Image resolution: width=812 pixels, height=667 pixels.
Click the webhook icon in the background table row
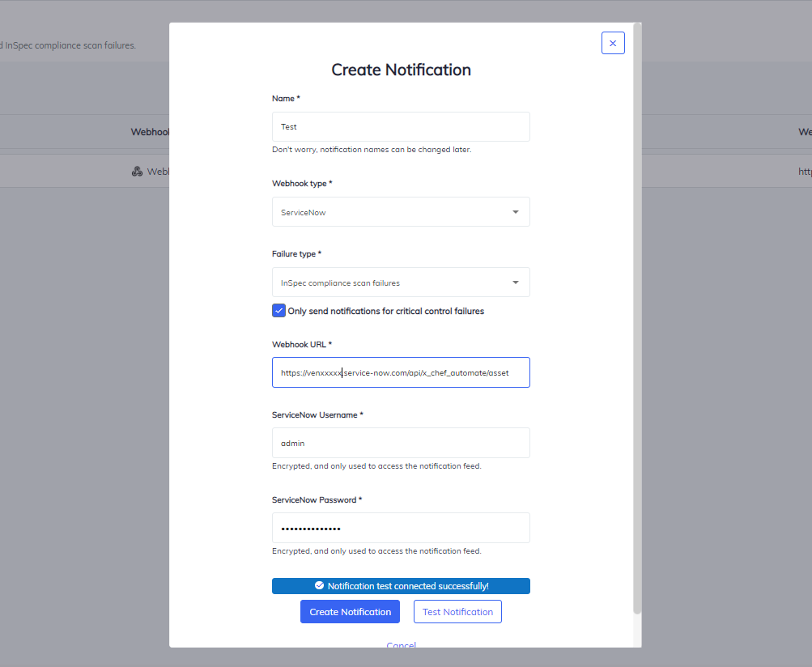[137, 172]
